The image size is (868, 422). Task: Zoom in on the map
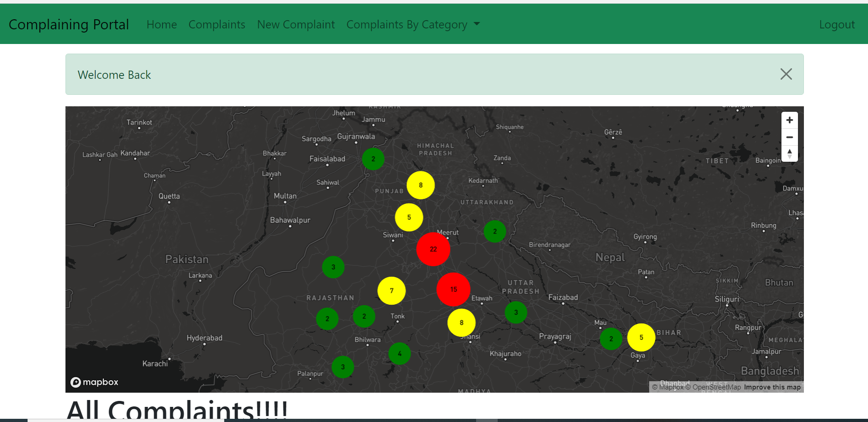[789, 120]
